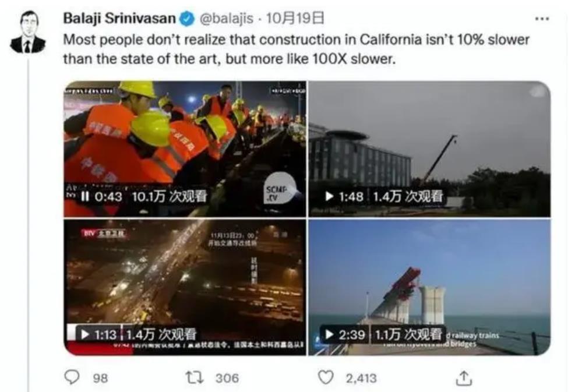Open the three-dot more options menu
This screenshot has width=575, height=392.
(542, 18)
